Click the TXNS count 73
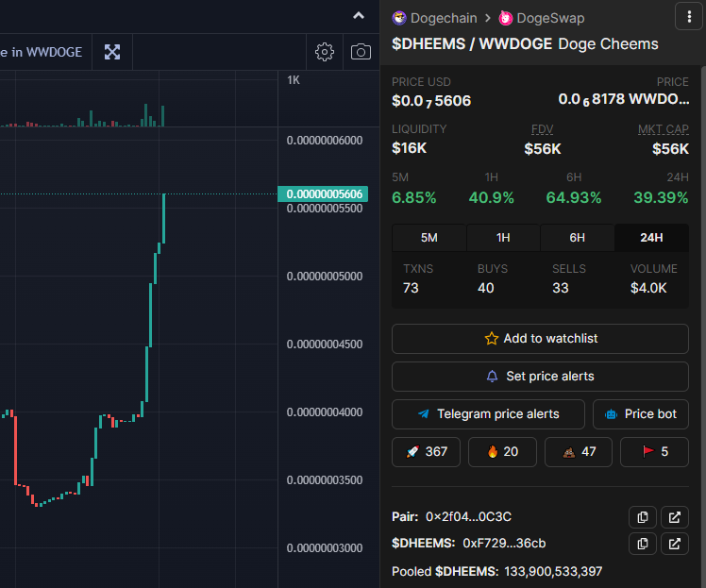The height and width of the screenshot is (588, 706). click(x=411, y=288)
